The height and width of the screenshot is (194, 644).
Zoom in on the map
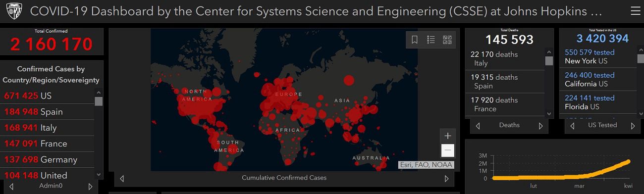click(448, 136)
